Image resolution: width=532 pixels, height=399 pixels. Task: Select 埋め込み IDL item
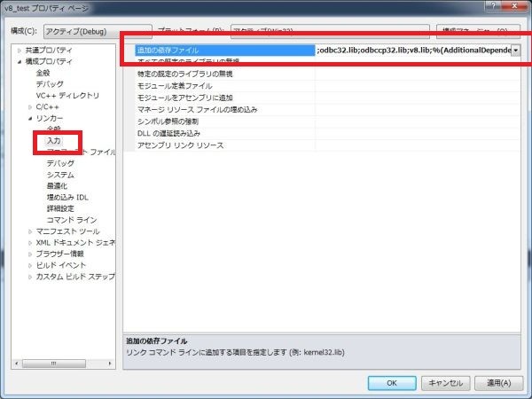point(67,197)
